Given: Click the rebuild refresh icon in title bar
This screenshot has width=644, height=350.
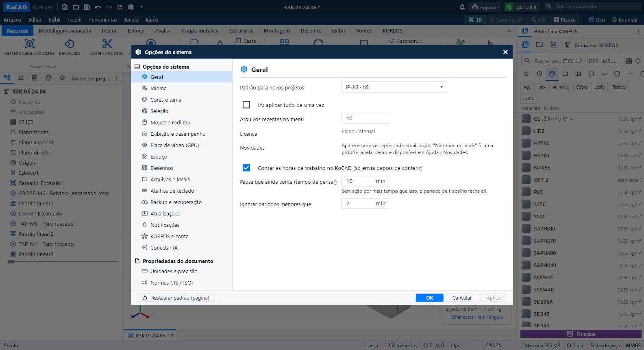Looking at the screenshot, I should [x=120, y=7].
